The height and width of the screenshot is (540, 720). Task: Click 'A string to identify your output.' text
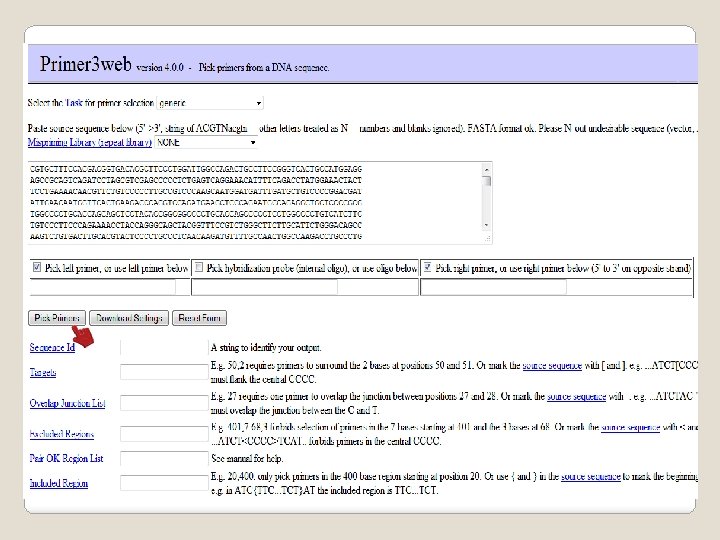click(x=266, y=348)
